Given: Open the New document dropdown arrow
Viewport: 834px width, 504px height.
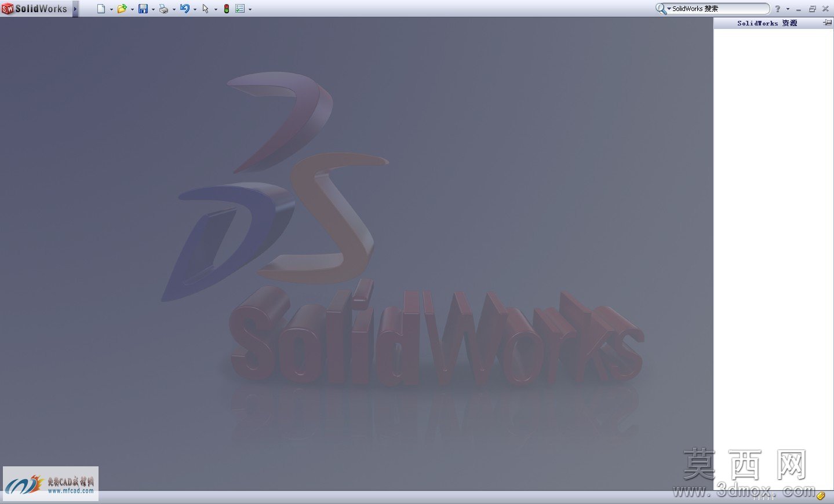Looking at the screenshot, I should pos(111,9).
